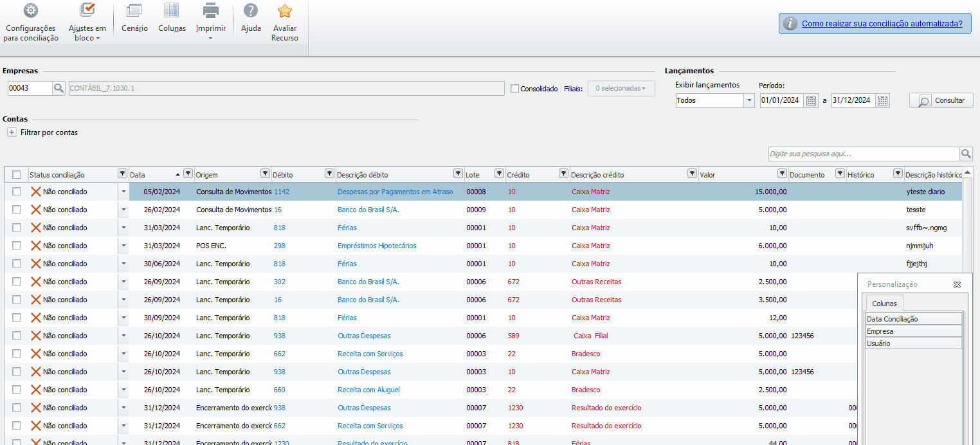
Task: Enable the Consolidado checkbox
Action: pyautogui.click(x=514, y=89)
